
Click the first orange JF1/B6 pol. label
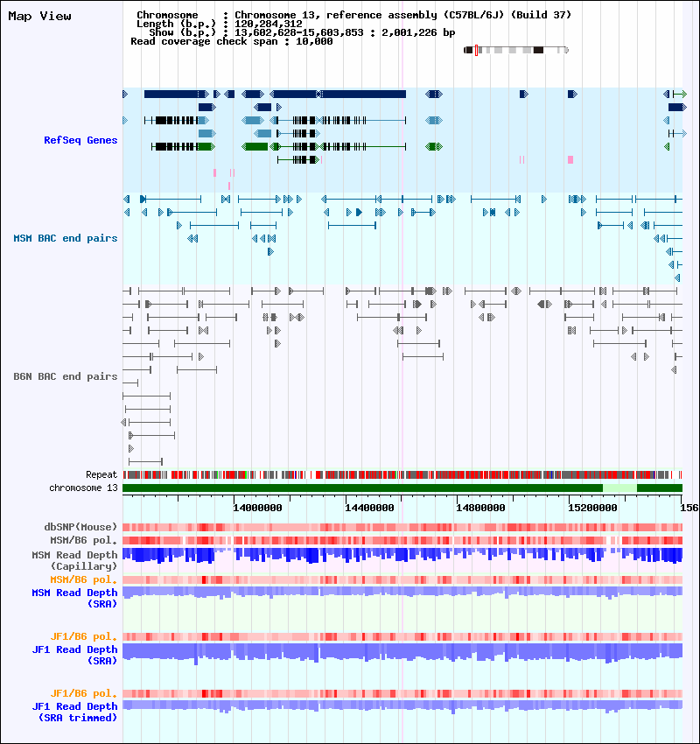coord(83,636)
